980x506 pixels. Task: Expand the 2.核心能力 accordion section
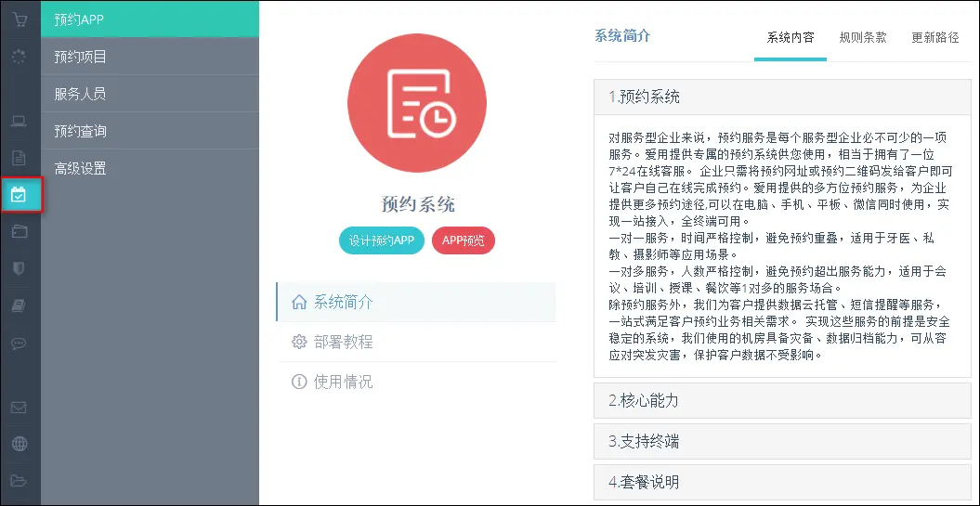point(782,401)
